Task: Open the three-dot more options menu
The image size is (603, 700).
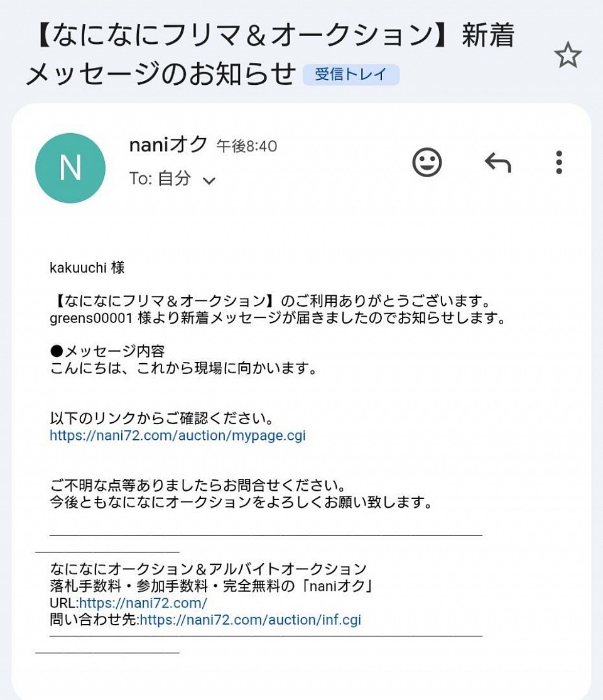Action: pyautogui.click(x=558, y=163)
